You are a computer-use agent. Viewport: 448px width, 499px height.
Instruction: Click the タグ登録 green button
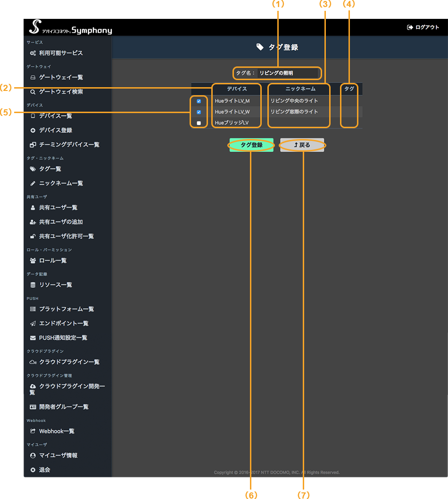tap(251, 145)
